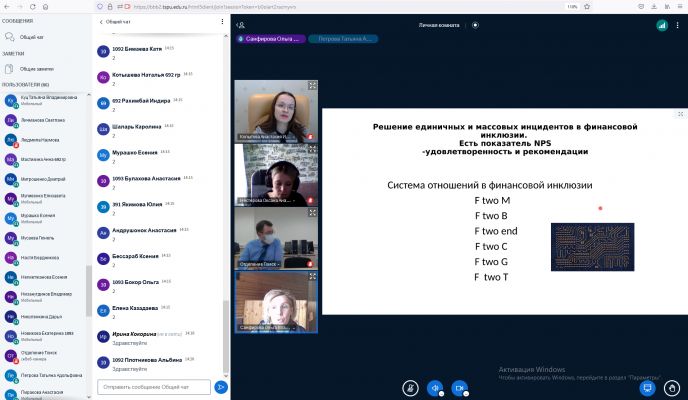Click the presentation restore button
This screenshot has height=400, width=688.
[647, 387]
